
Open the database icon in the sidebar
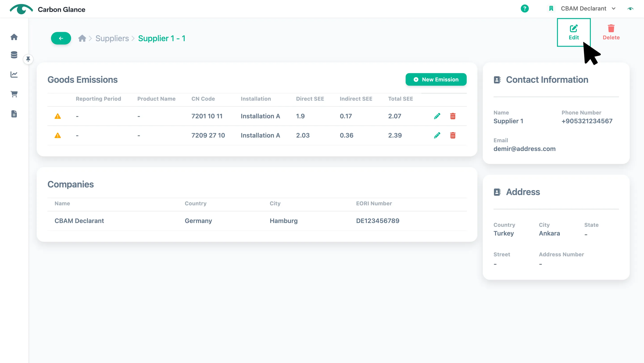click(14, 55)
